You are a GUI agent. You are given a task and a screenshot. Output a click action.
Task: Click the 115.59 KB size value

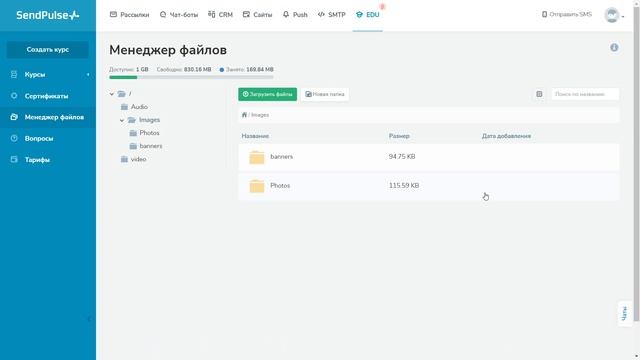coord(404,186)
